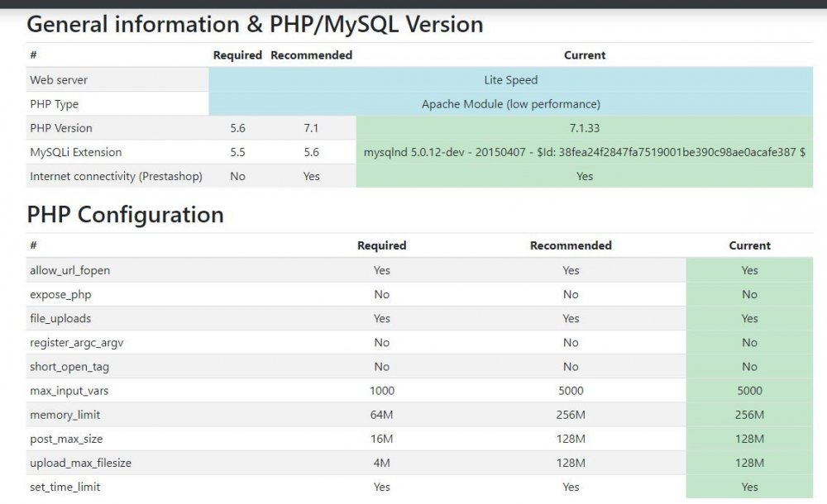Click the 'PHP Type' row label
The image size is (827, 504).
55,104
